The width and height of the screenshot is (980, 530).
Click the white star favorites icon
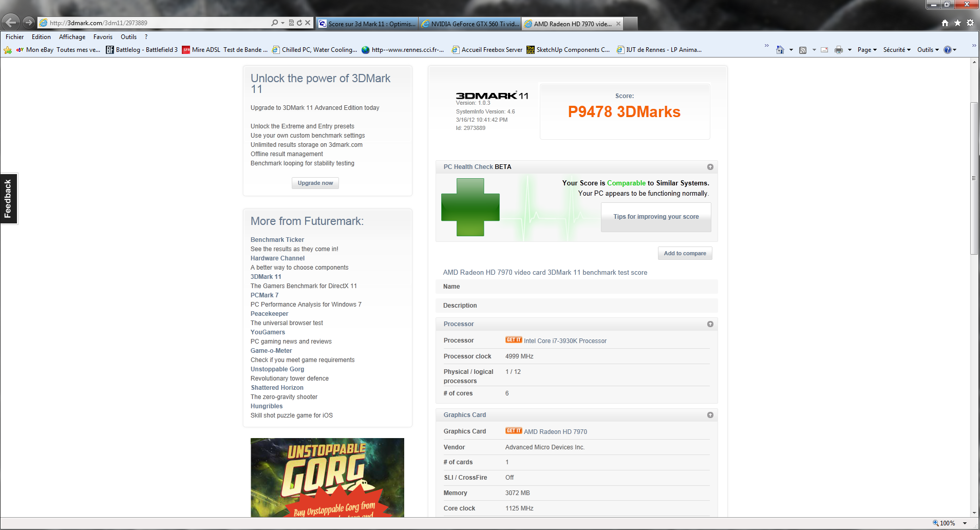coord(957,23)
